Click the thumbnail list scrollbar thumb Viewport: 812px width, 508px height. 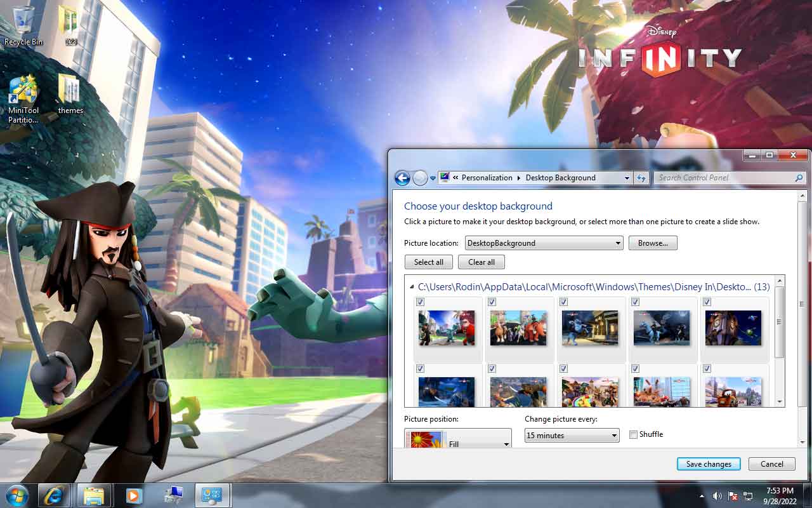780,322
